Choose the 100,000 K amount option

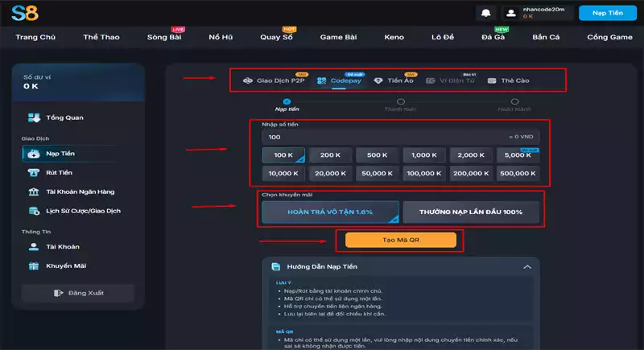[x=424, y=174]
